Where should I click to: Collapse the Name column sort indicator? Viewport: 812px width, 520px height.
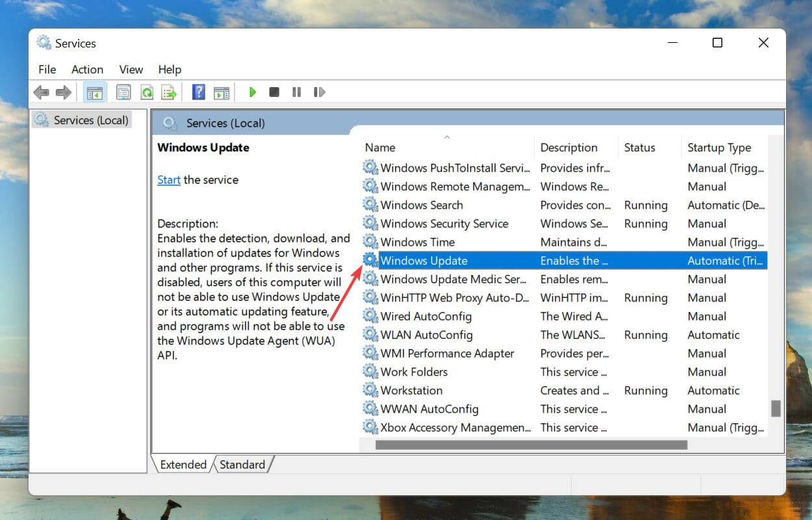(446, 137)
